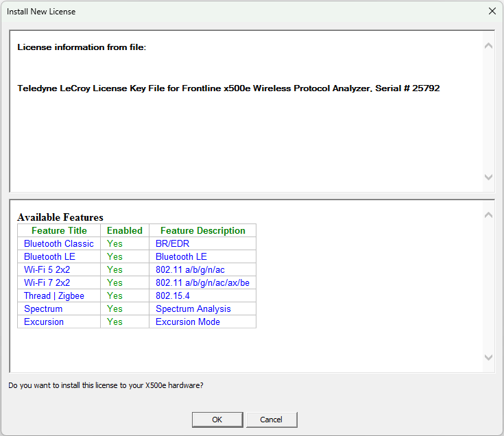Confirm license install with OK button

click(x=217, y=420)
